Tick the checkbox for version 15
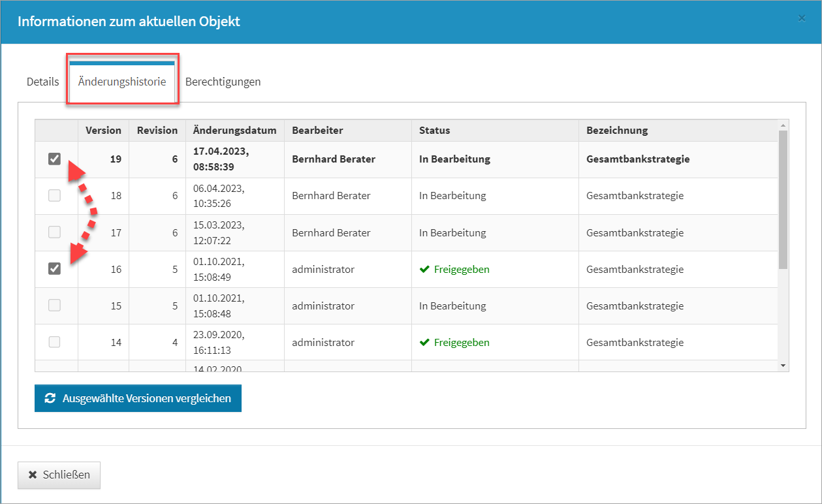822x504 pixels. click(54, 306)
